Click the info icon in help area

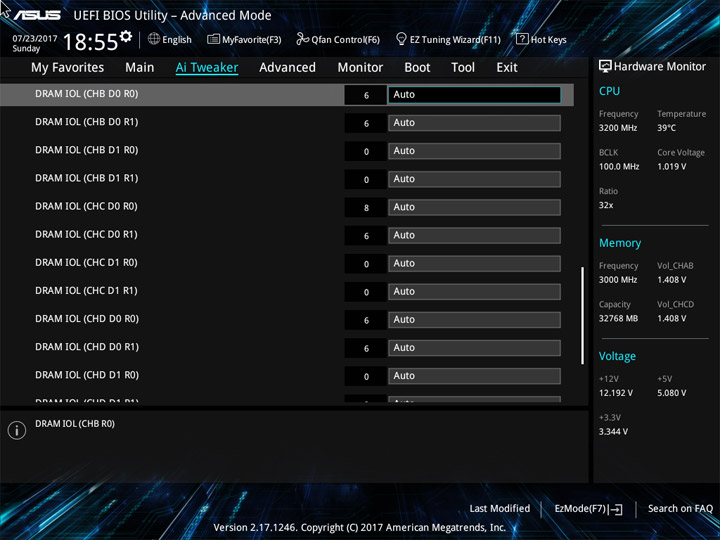click(x=17, y=430)
